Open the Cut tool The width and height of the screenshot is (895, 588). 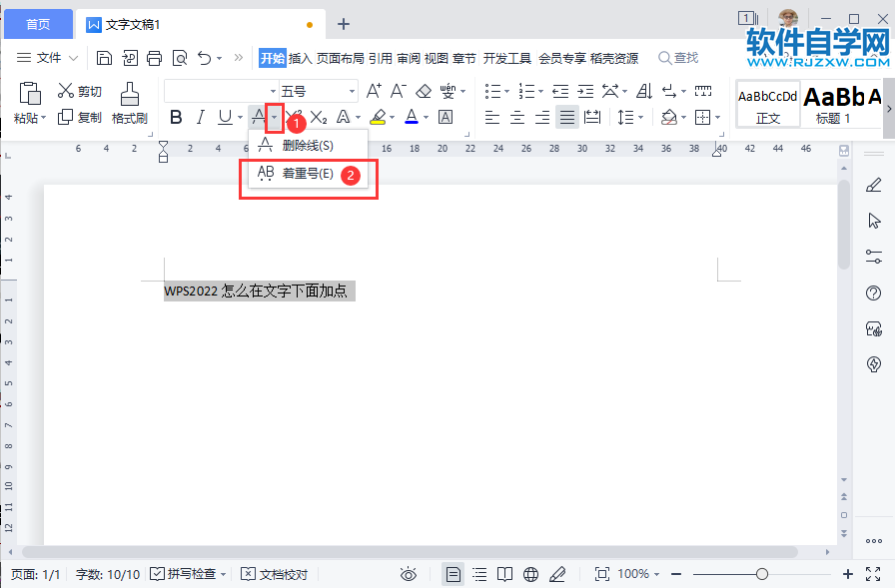click(x=78, y=90)
